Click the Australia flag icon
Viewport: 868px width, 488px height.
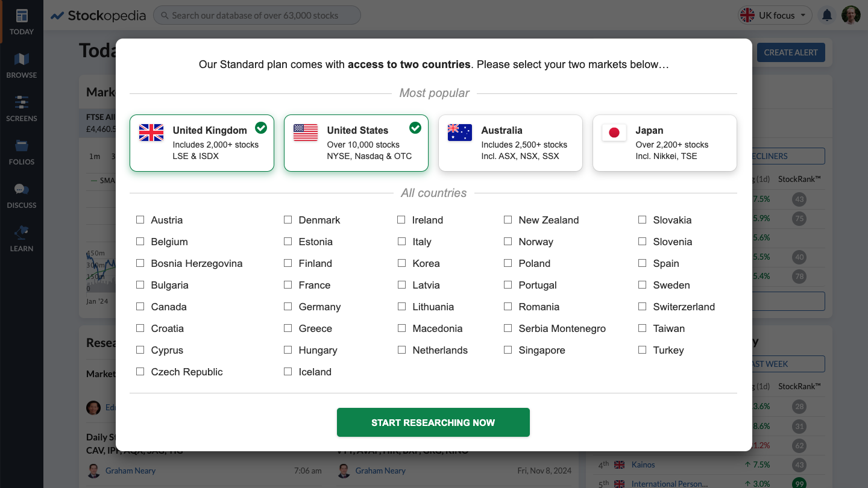click(460, 133)
